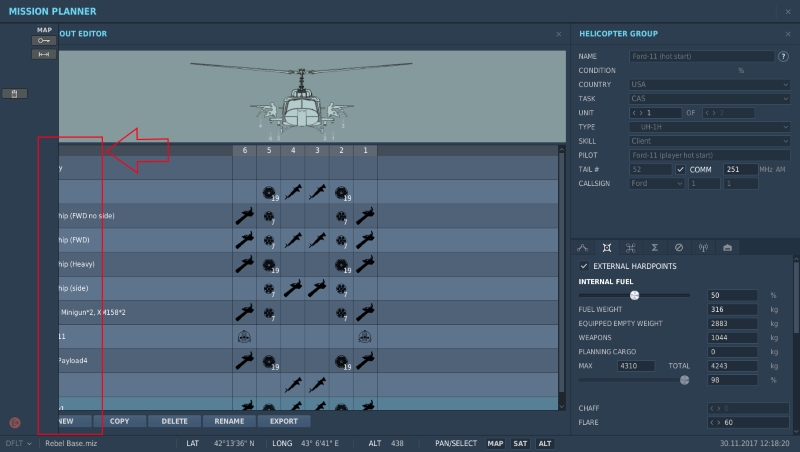Open the TYPE dropdown showing UH-1H
The height and width of the screenshot is (452, 800).
[710, 127]
